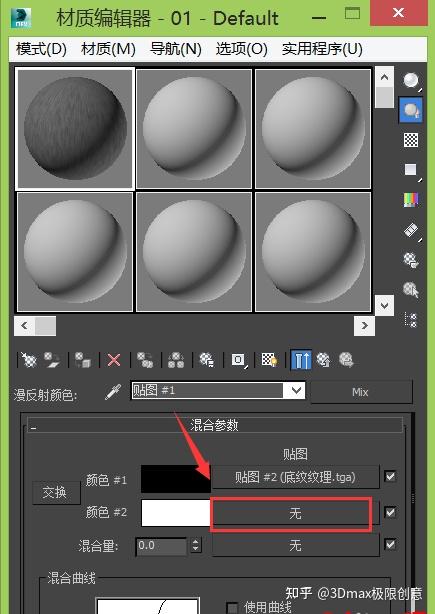Image resolution: width=435 pixels, height=614 pixels.
Task: Toggle the checkbox beside 贴图 #2 map
Action: 390,477
